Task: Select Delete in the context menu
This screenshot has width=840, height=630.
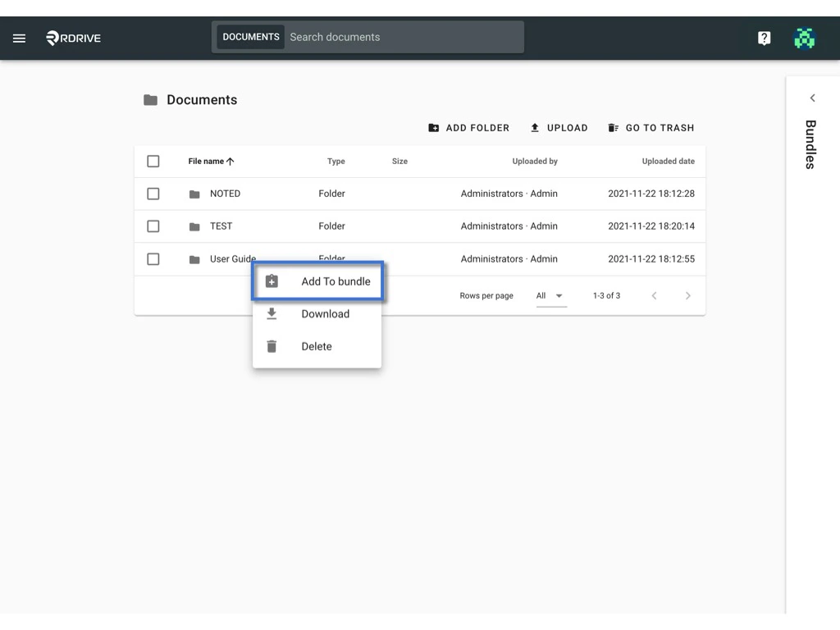Action: 316,346
